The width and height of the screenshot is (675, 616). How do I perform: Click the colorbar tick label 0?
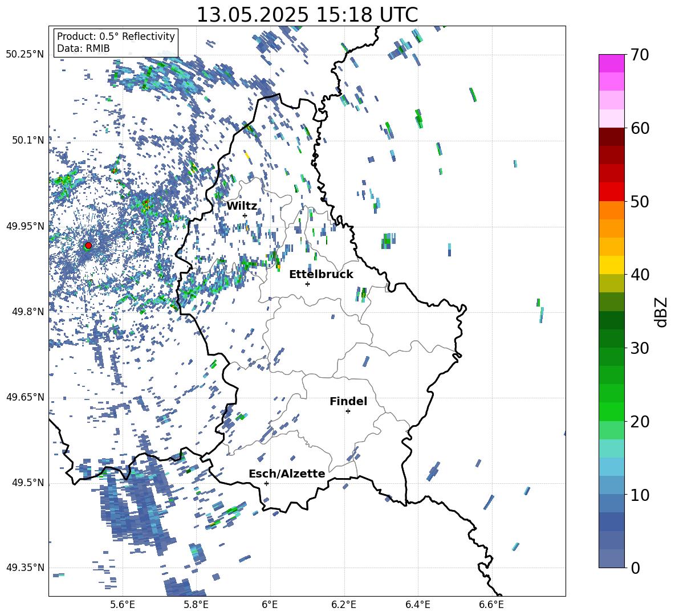635,568
